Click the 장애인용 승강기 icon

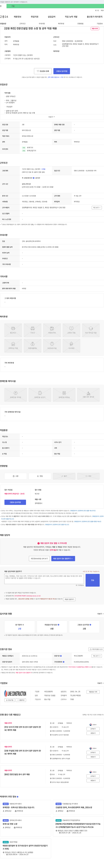coord(40,395)
